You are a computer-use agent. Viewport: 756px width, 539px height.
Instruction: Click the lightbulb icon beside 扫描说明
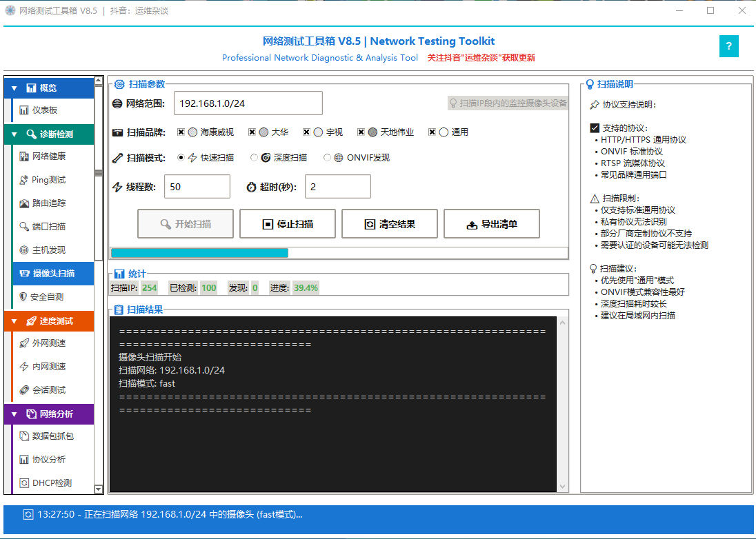click(590, 85)
